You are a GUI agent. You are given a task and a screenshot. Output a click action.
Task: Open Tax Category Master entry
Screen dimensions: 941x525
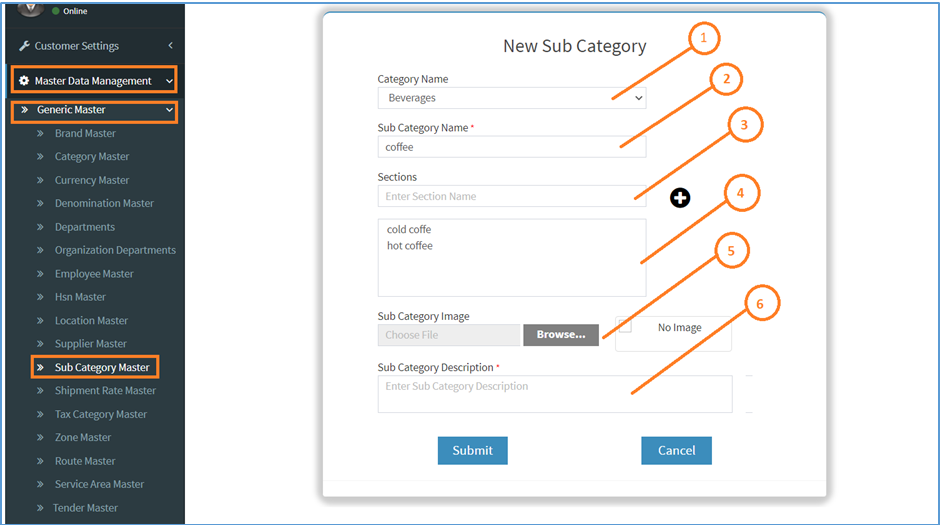click(101, 414)
